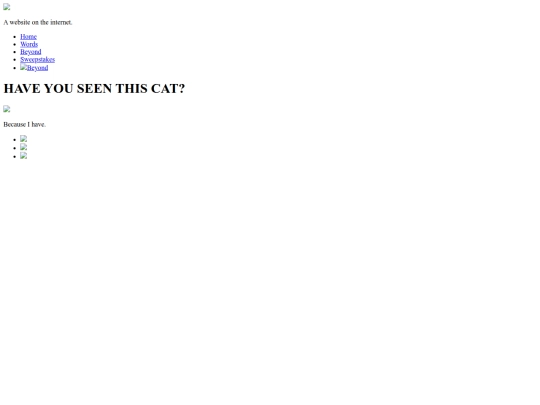Screen dimensions: 540x405
Task: Click bullet beside first bottom-list broken image
Action: [15, 140]
